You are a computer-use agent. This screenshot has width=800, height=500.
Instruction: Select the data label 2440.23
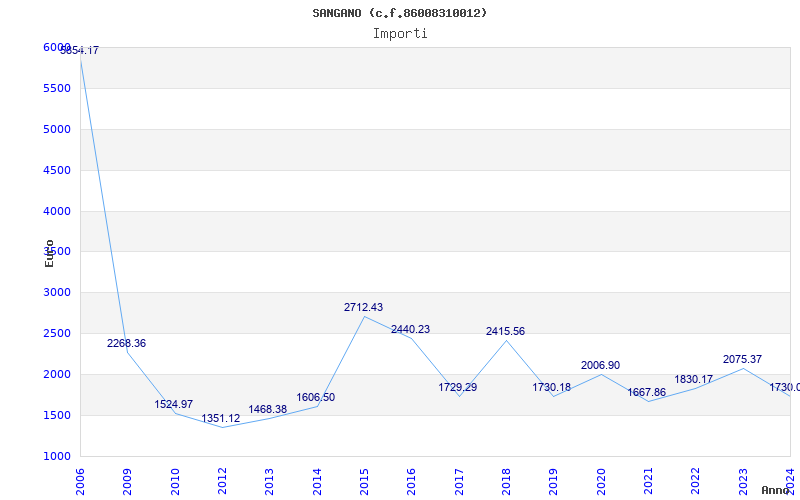click(411, 330)
